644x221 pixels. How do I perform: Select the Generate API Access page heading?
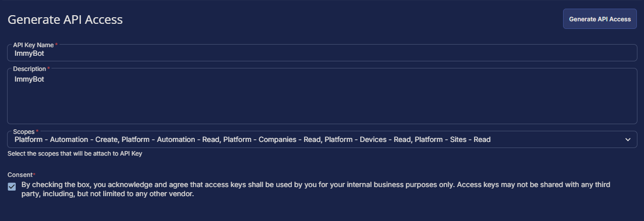click(65, 20)
